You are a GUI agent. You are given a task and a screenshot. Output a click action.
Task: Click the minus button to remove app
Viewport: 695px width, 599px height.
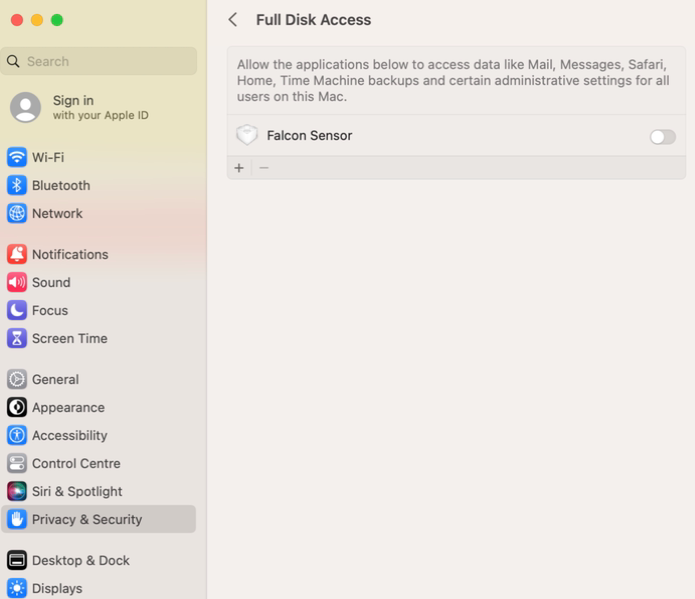tap(264, 168)
